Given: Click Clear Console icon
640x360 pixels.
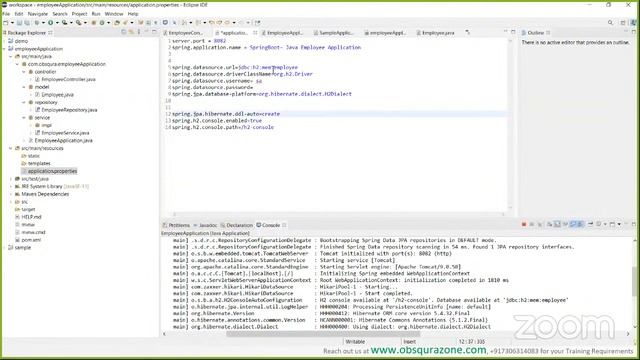Looking at the screenshot, I should click(x=550, y=224).
